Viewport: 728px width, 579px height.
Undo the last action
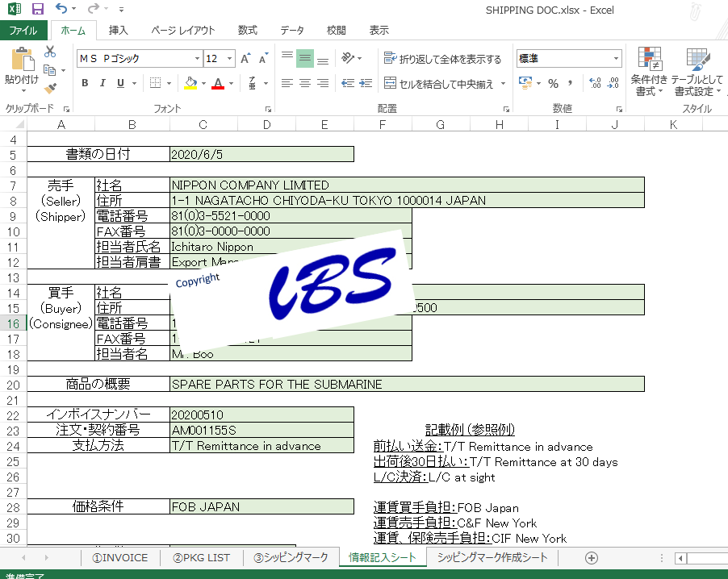[61, 8]
